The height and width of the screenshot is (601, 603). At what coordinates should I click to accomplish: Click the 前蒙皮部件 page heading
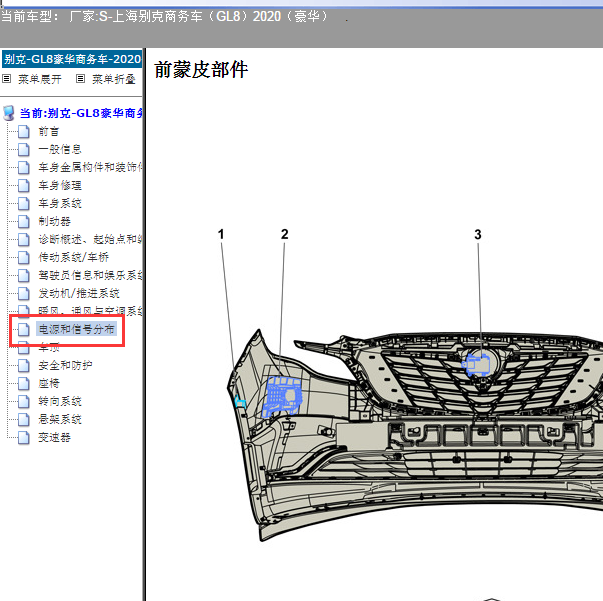tap(201, 70)
